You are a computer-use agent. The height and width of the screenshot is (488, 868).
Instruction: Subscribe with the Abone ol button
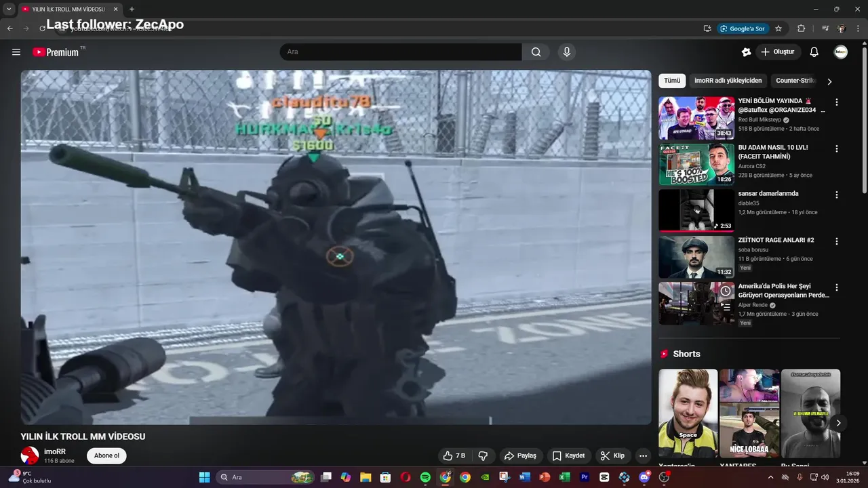pos(106,455)
